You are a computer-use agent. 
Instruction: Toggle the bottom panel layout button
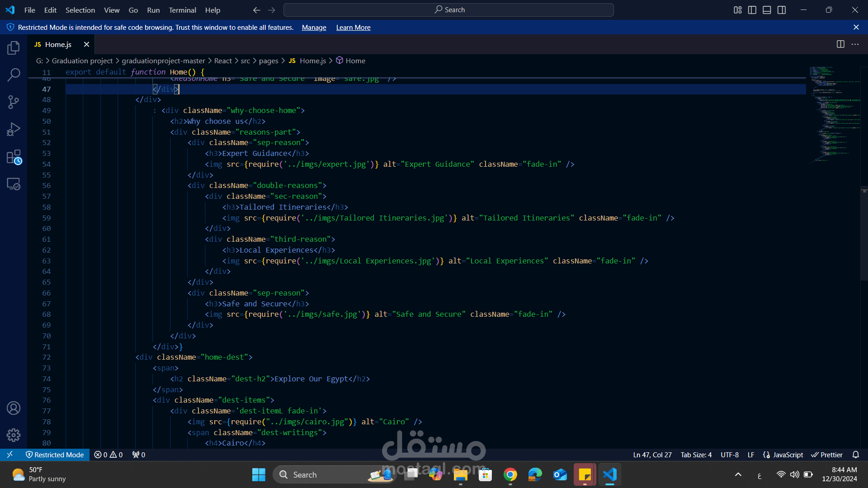tap(767, 10)
